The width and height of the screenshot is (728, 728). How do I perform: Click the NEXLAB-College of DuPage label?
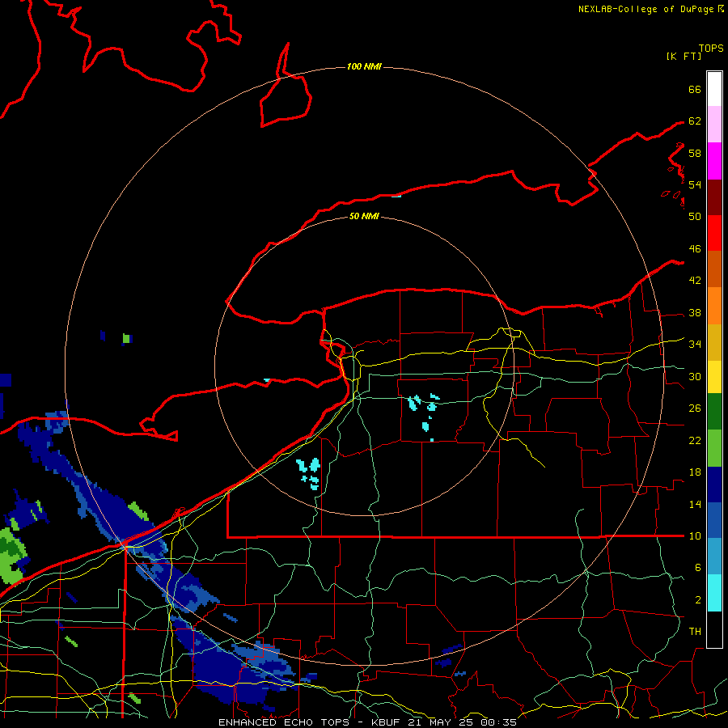tap(645, 9)
